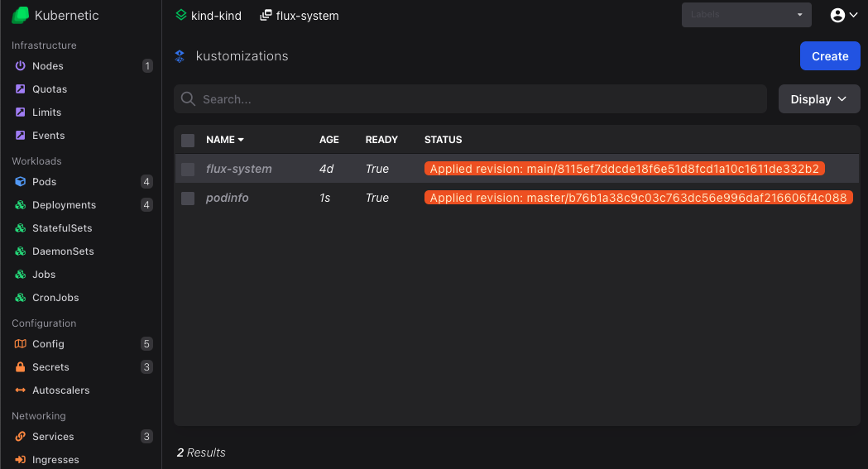
Task: Click the DaemonSets icon in sidebar
Action: (x=21, y=251)
